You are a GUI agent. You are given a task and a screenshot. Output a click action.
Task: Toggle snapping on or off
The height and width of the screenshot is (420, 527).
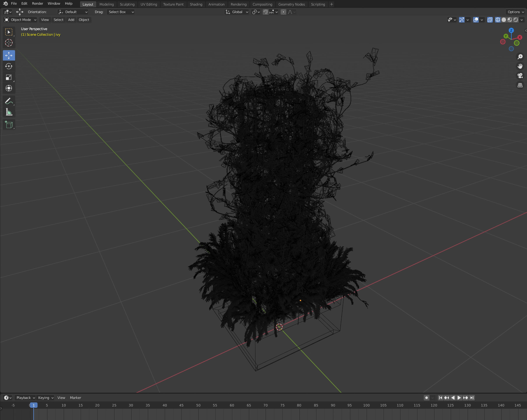coord(265,12)
